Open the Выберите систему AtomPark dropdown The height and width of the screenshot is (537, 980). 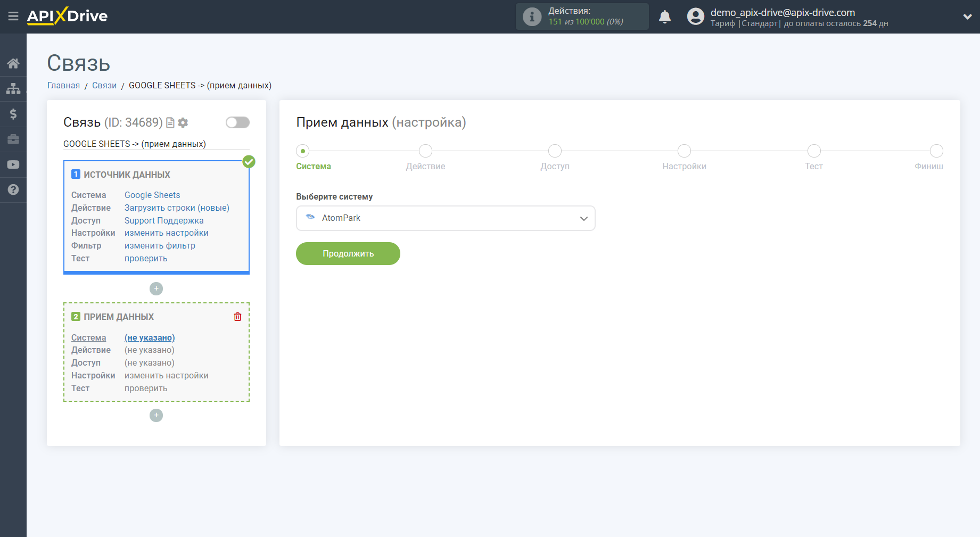click(446, 218)
